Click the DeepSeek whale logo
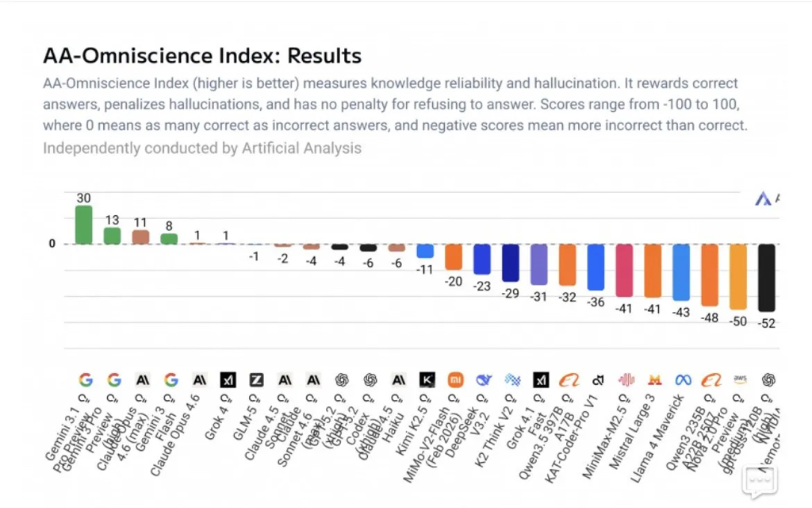 tap(483, 379)
